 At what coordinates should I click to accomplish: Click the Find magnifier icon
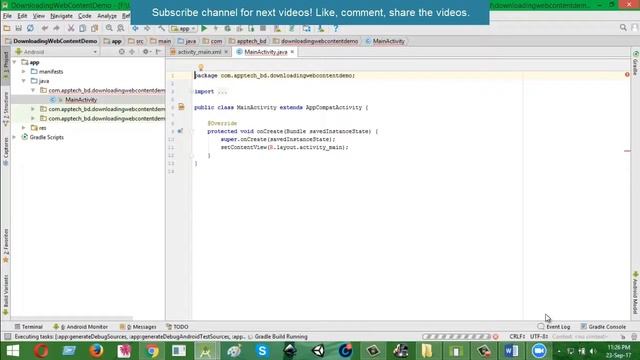[109, 28]
